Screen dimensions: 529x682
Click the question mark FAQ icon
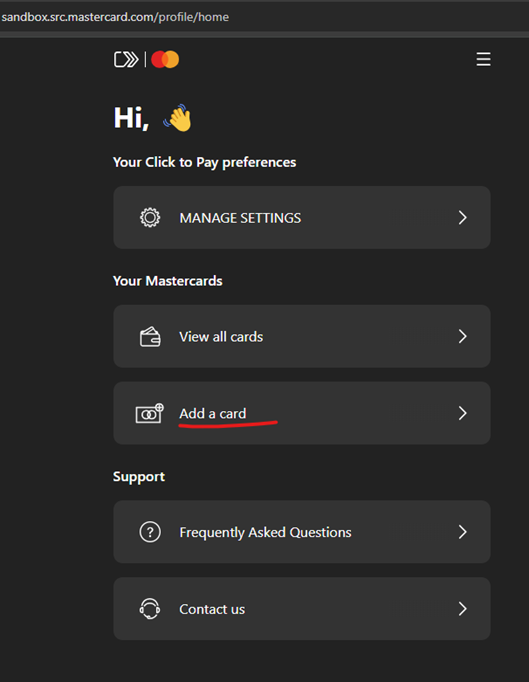point(150,532)
